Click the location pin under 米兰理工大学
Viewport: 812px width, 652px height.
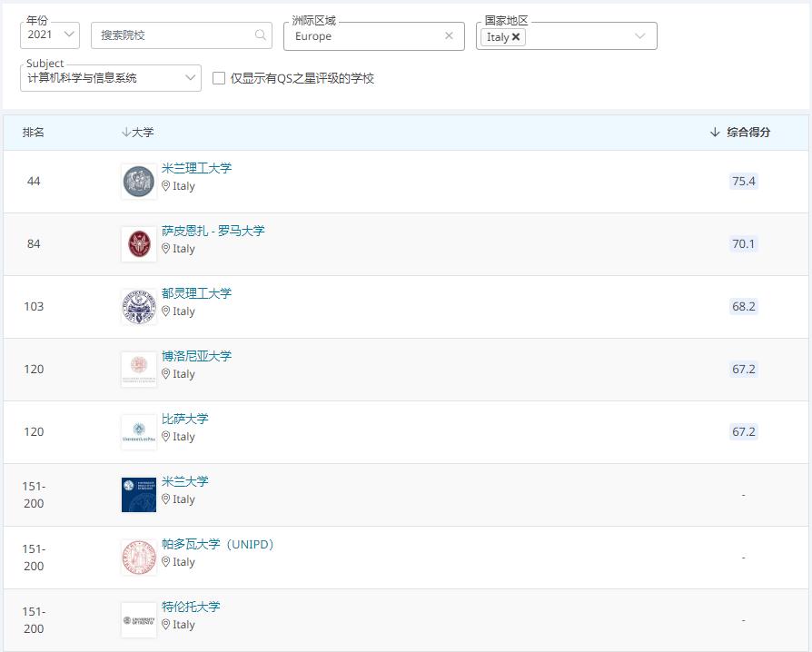pyautogui.click(x=165, y=186)
